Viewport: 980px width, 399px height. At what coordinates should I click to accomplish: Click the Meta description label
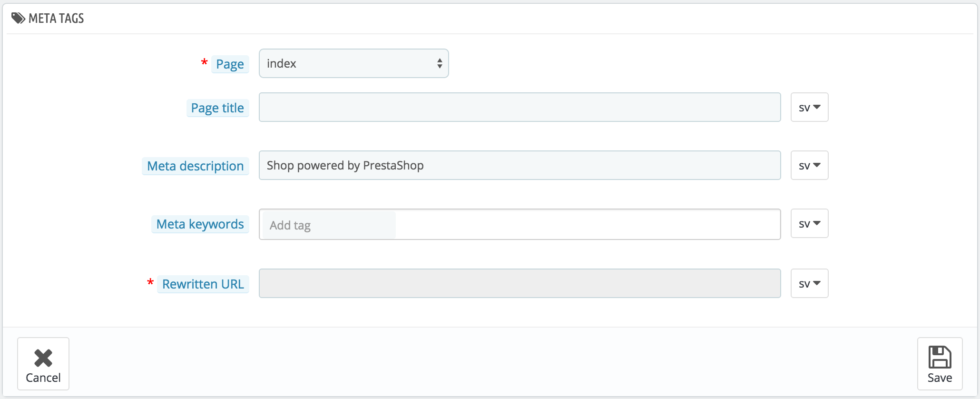[x=196, y=166]
